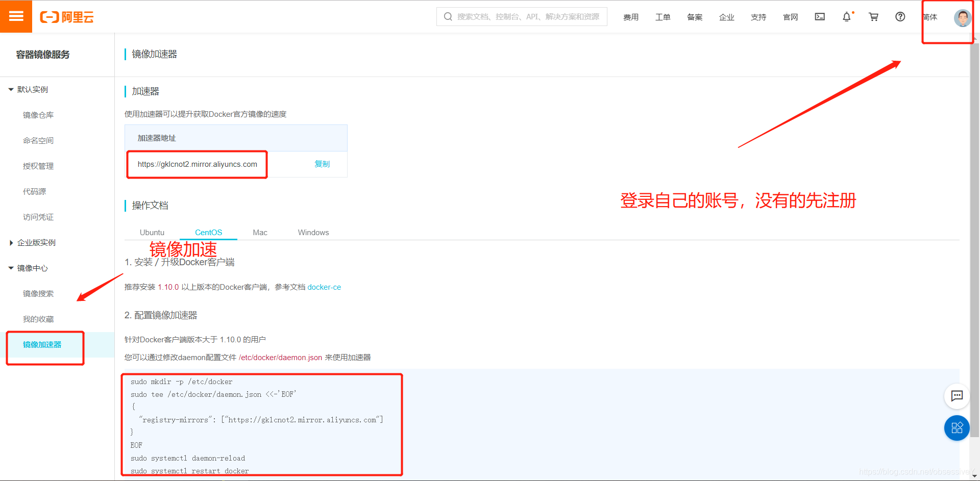980x481 pixels.
Task: Switch to the Windows tab
Action: [313, 233]
